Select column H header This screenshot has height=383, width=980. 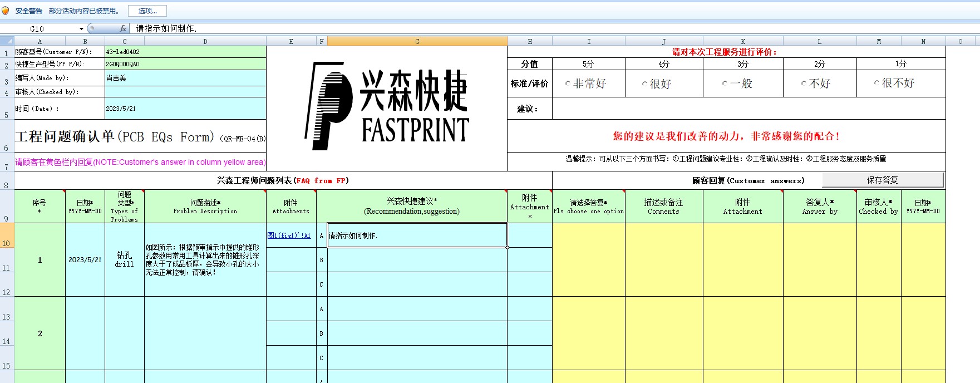tap(530, 41)
